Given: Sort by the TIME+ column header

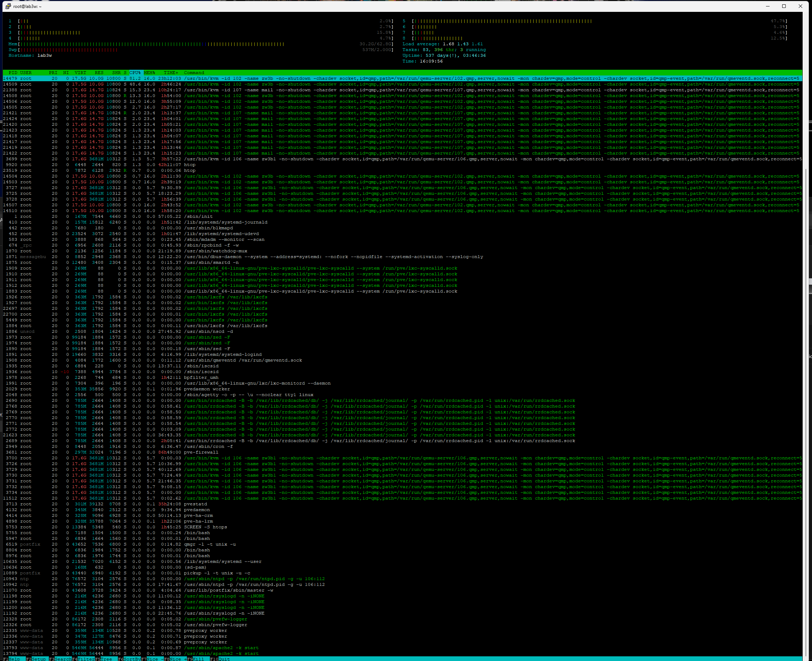Looking at the screenshot, I should pos(171,73).
